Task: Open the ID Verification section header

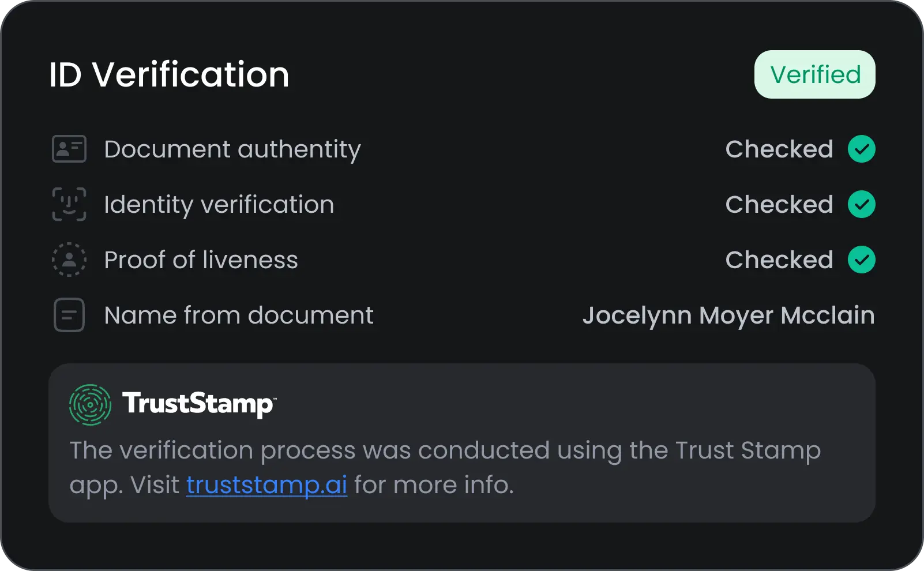Action: point(169,74)
